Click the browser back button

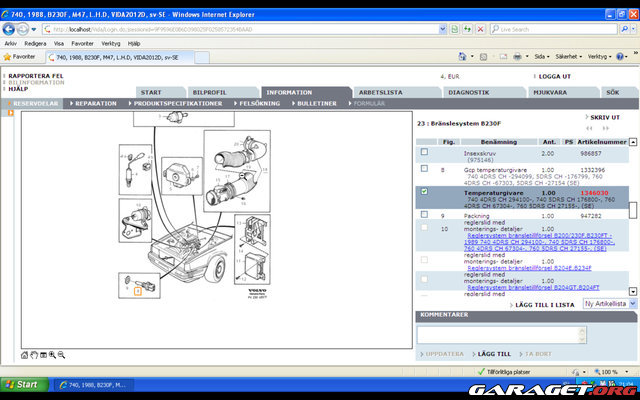point(10,29)
